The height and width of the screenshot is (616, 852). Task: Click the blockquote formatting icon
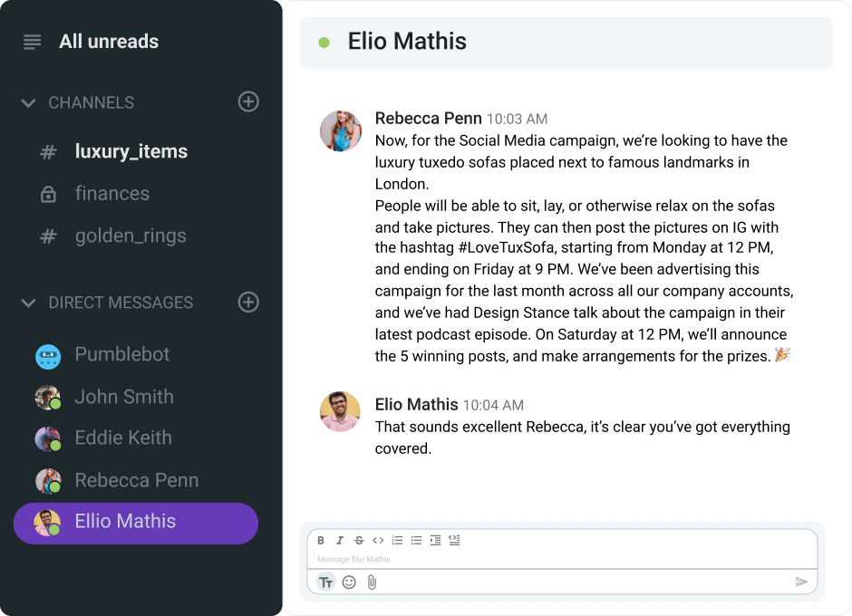454,540
